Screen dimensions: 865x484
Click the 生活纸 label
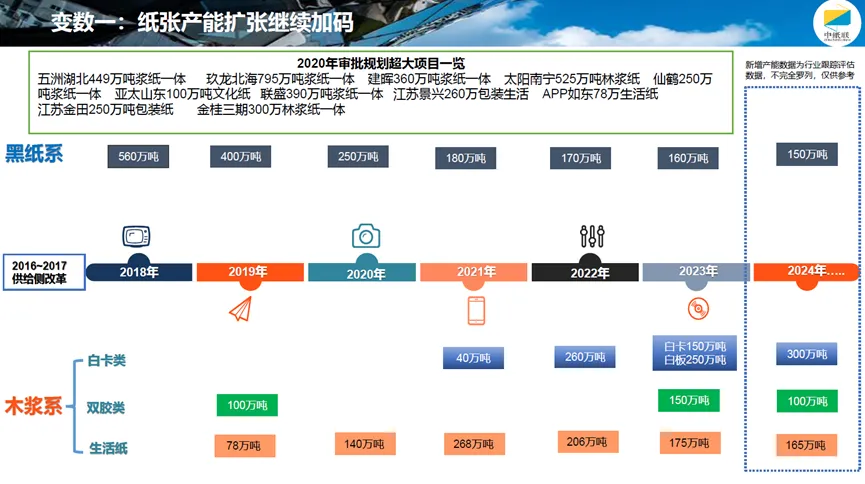pos(108,448)
